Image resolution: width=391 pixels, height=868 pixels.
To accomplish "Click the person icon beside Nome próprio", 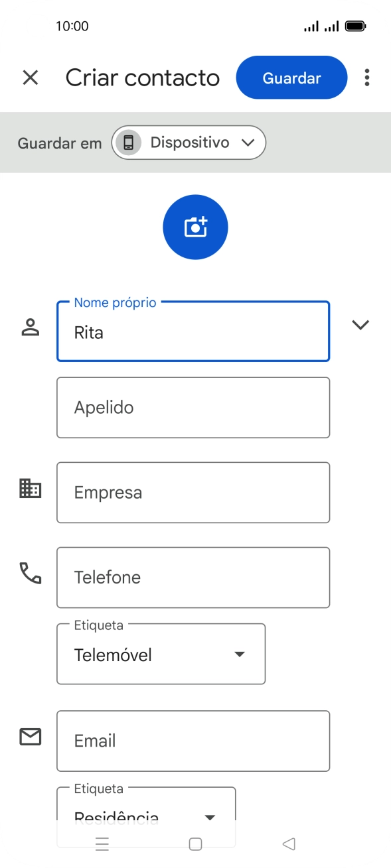I will (x=29, y=326).
